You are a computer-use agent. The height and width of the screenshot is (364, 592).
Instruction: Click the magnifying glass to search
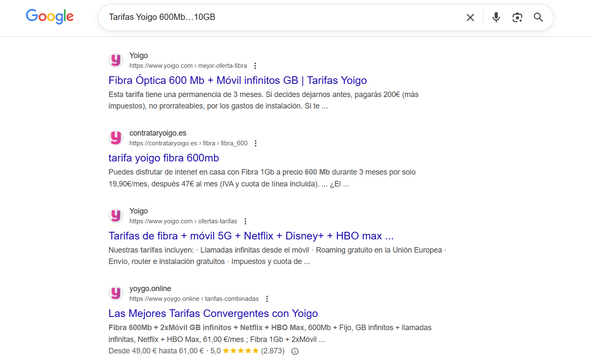[x=538, y=17]
